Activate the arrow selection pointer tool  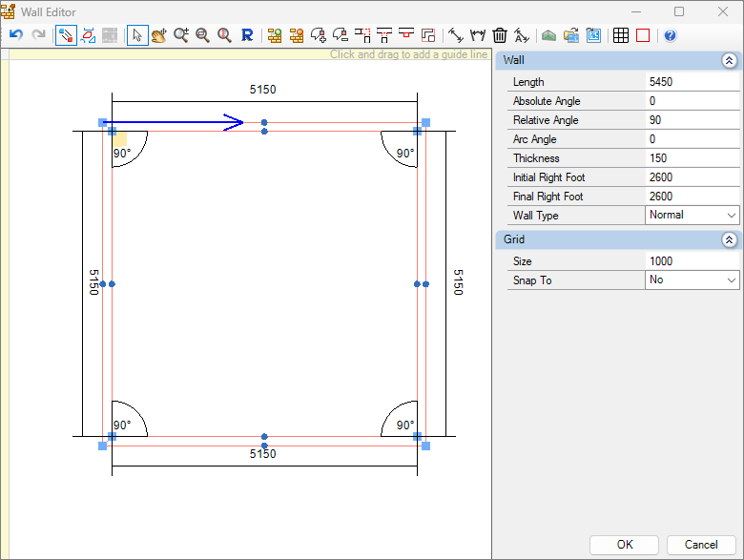point(137,35)
